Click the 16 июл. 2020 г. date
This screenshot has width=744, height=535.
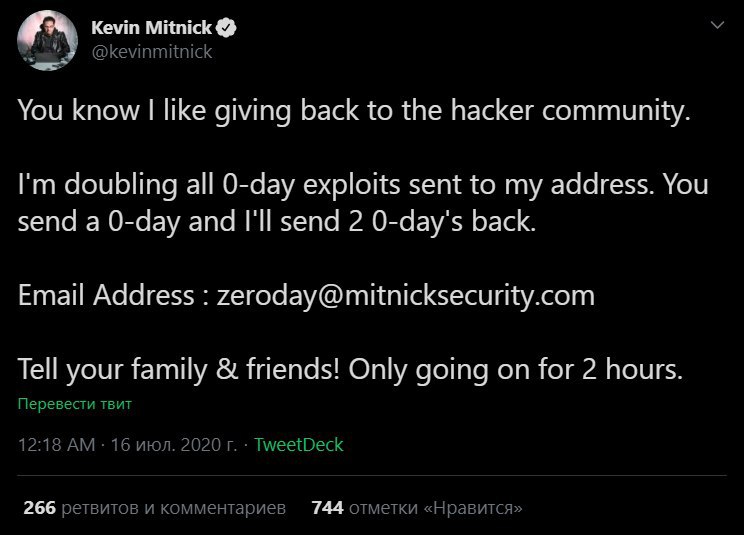point(174,445)
